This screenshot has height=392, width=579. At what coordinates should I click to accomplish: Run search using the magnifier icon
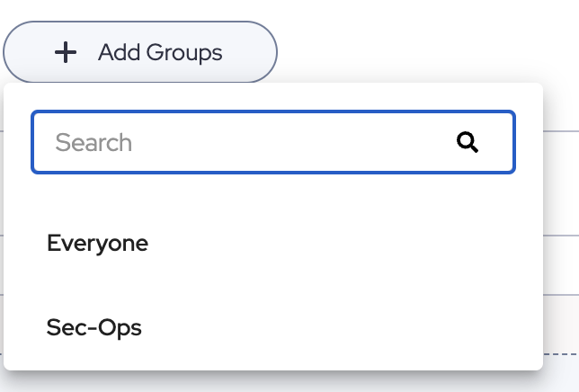click(x=468, y=142)
